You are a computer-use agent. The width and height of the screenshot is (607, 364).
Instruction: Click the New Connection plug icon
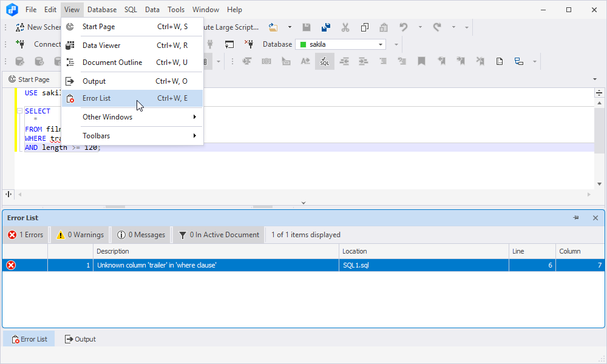point(21,44)
